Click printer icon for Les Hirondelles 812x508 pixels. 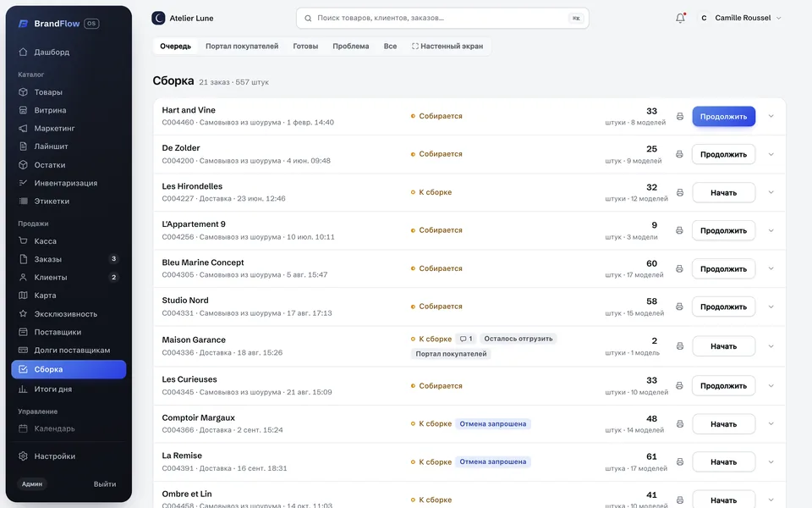(679, 192)
